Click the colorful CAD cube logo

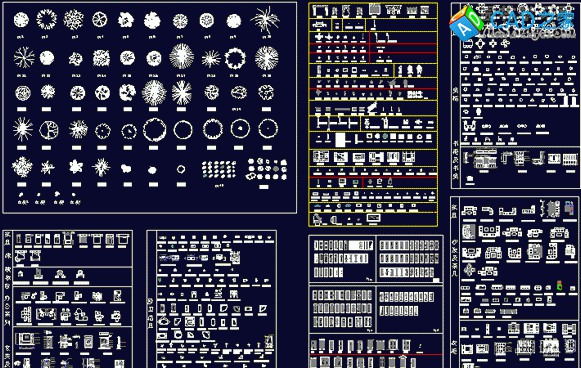[465, 22]
